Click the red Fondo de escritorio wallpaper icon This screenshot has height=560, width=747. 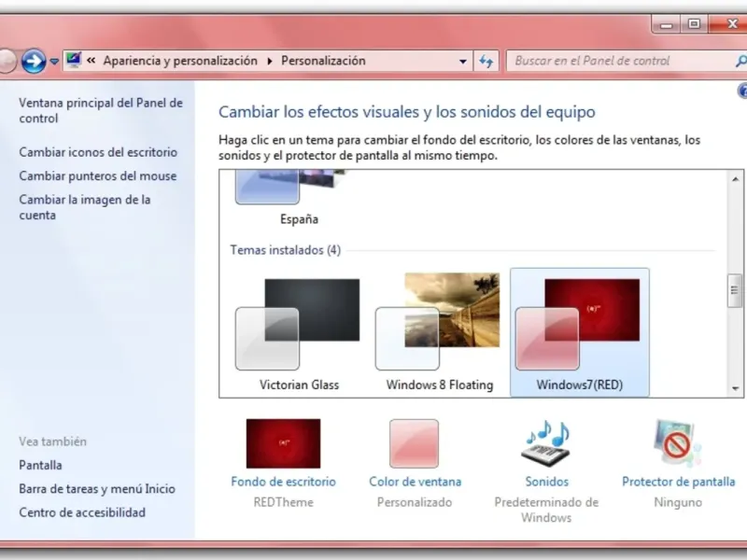(x=283, y=443)
